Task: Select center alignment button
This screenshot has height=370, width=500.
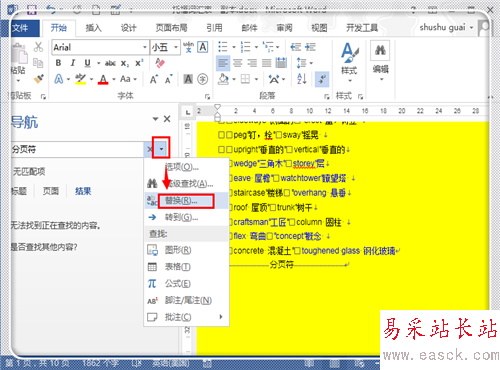Action: point(238,63)
